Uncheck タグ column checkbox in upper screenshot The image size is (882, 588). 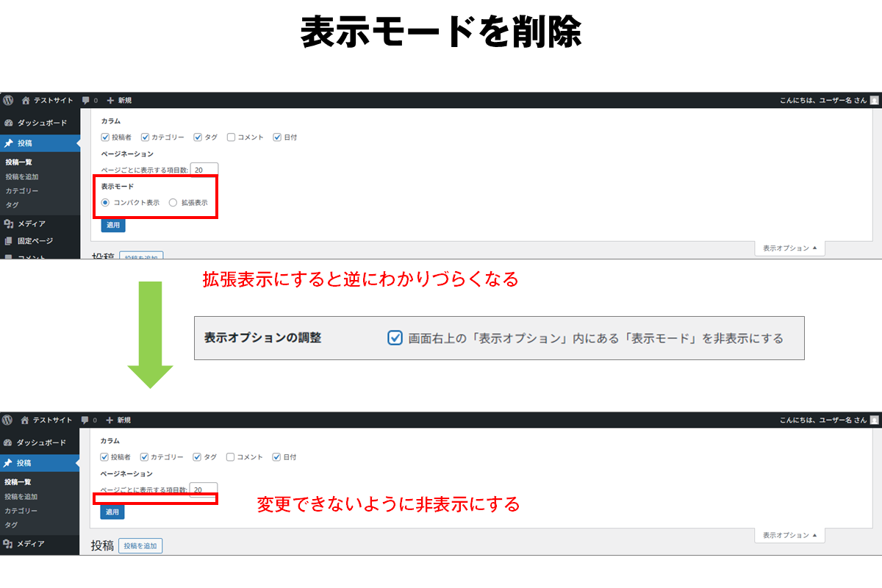pos(198,137)
